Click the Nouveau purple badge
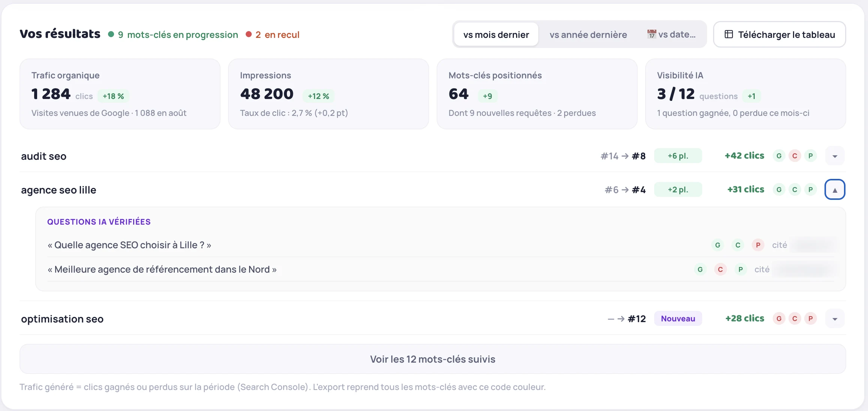 (678, 319)
